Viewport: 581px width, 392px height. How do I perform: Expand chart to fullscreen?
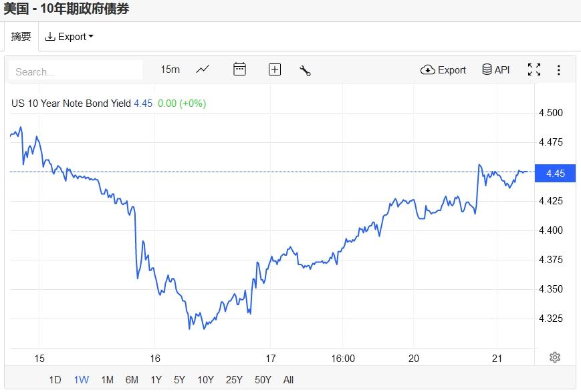pos(534,69)
